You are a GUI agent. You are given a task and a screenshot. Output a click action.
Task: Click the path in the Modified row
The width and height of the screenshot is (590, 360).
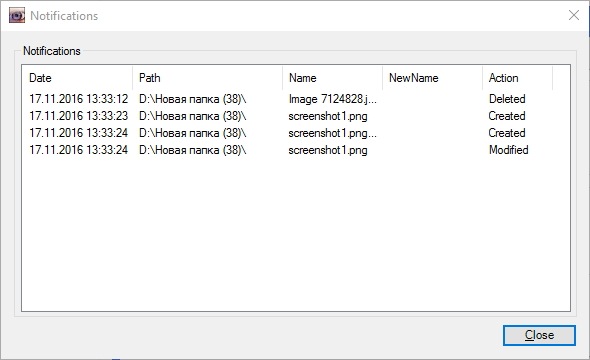pos(192,150)
